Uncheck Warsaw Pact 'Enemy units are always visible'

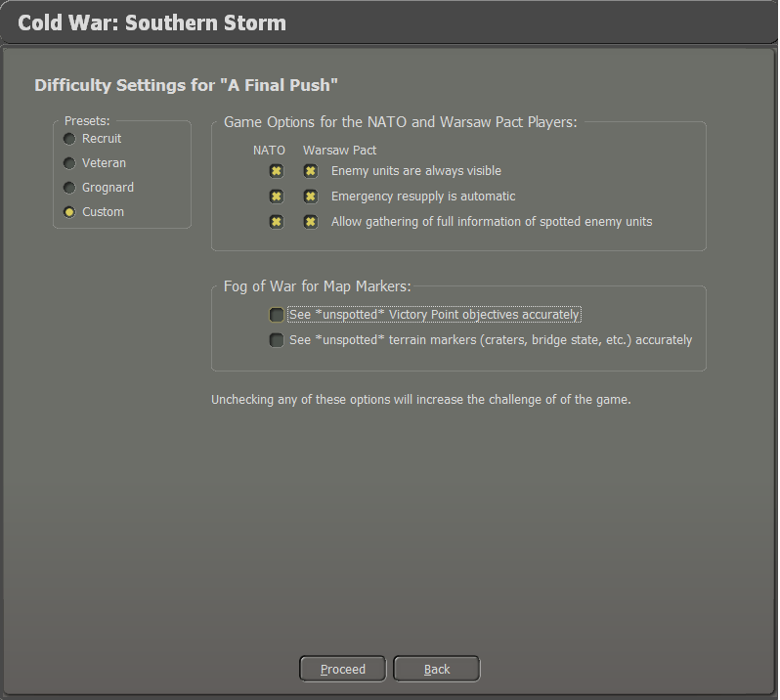click(311, 171)
